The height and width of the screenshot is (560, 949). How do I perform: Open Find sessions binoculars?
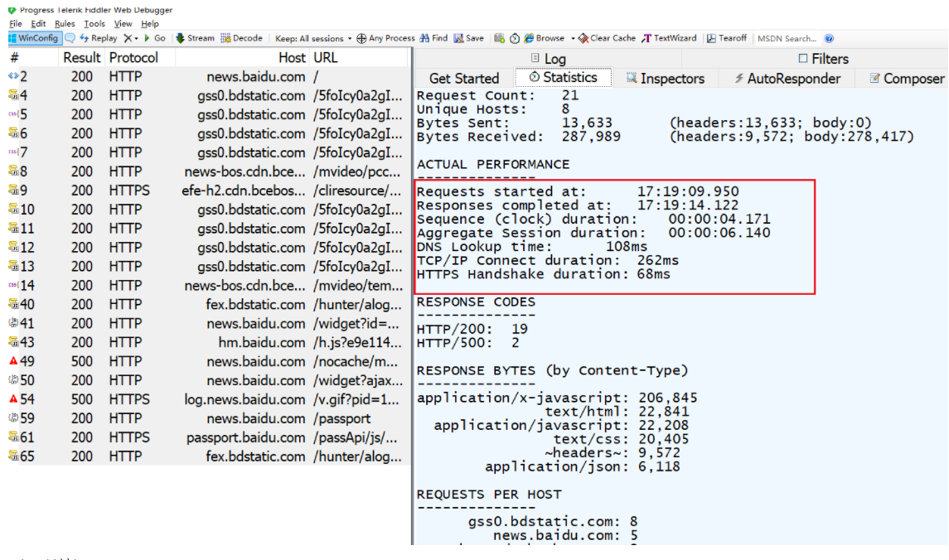tap(433, 38)
